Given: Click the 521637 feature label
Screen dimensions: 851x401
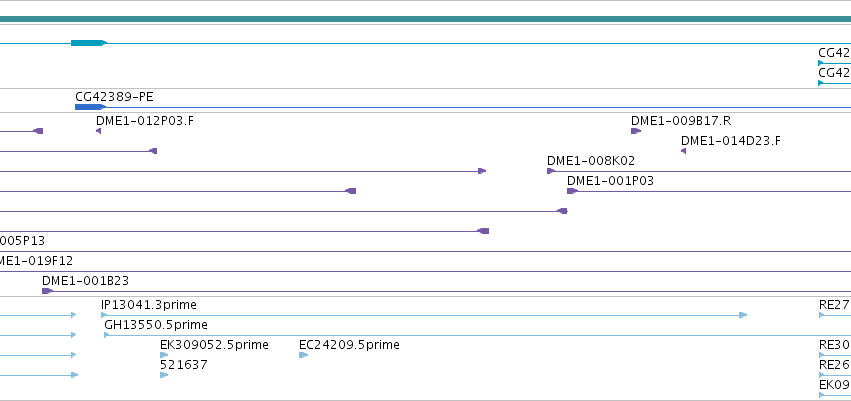Looking at the screenshot, I should 183,365.
